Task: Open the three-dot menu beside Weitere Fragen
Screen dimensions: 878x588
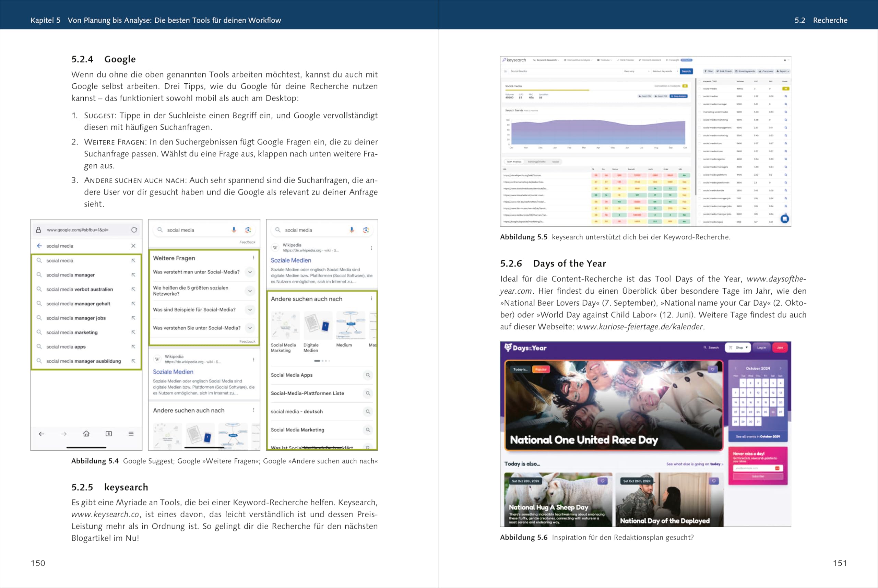Action: (x=254, y=258)
